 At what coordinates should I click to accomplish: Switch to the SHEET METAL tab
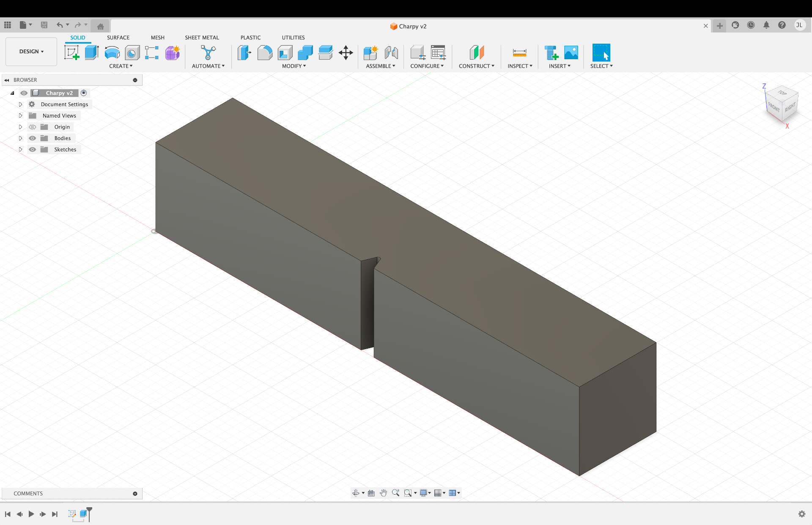pos(202,38)
